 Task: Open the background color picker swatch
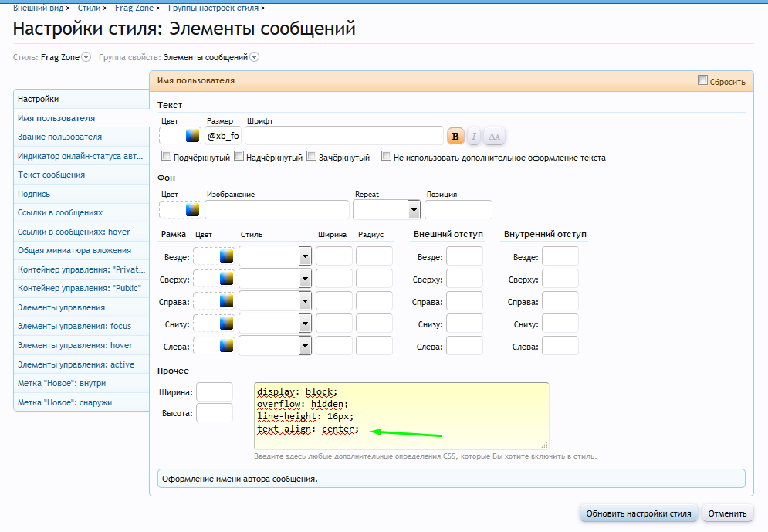pyautogui.click(x=192, y=210)
